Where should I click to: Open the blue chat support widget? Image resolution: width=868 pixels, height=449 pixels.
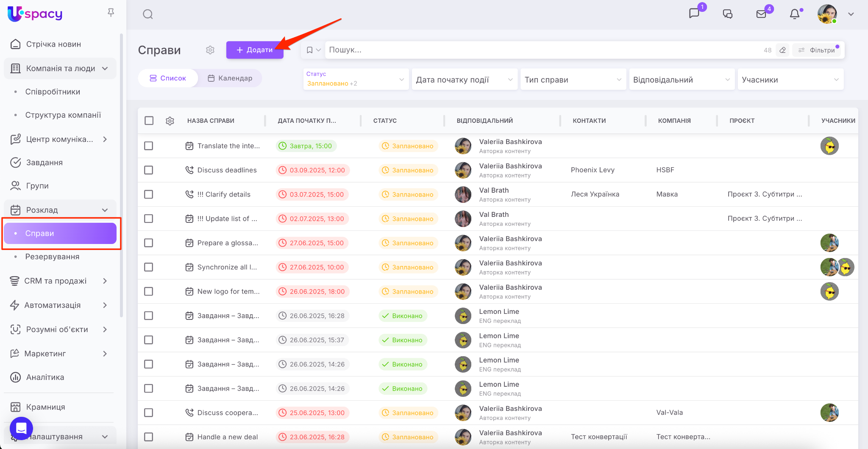[21, 428]
